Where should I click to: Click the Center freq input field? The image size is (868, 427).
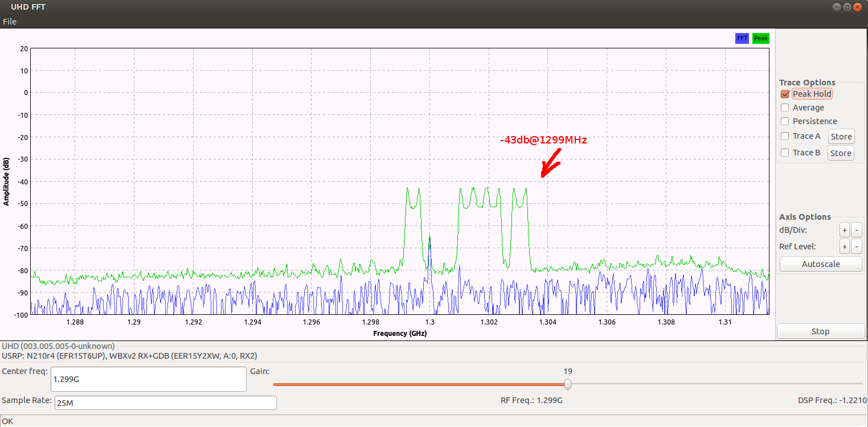149,379
